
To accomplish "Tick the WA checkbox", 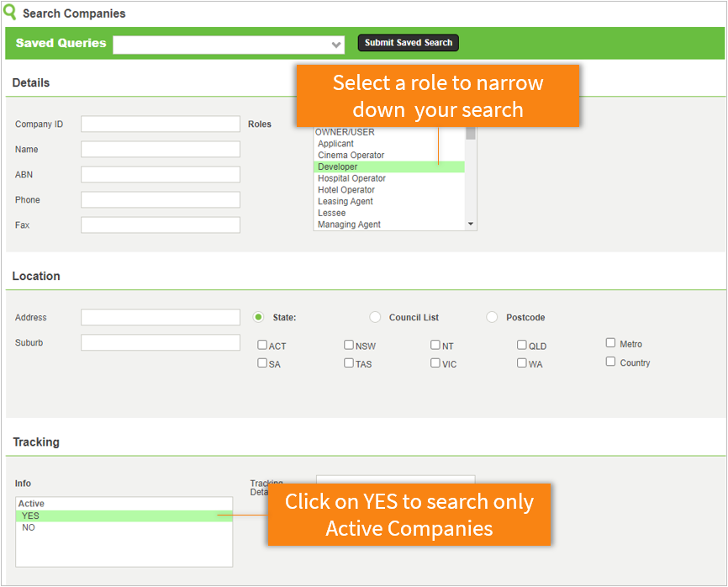I will (522, 362).
